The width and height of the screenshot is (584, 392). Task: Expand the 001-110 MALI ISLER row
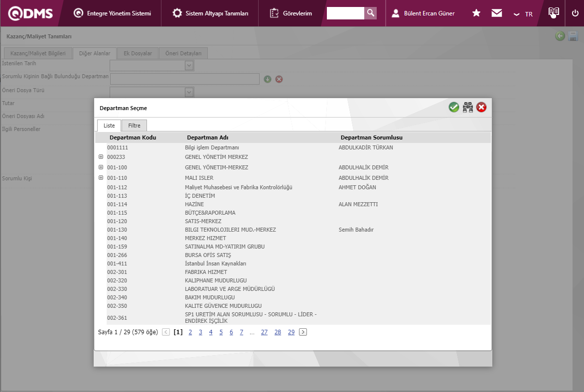tap(101, 177)
